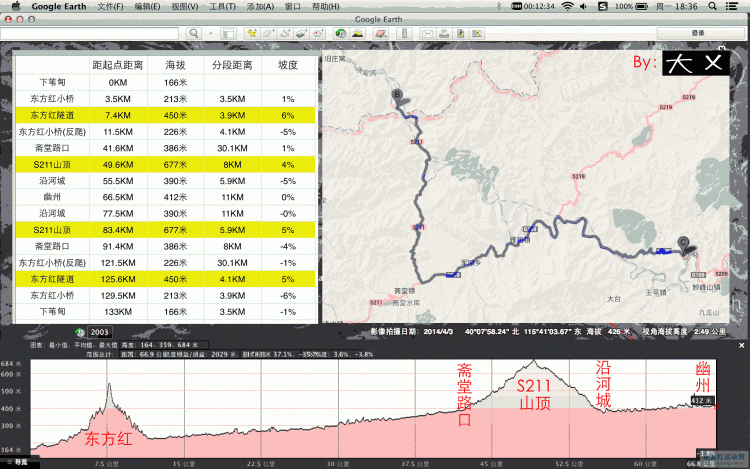The image size is (750, 469).
Task: Click the Add Image Overlay icon
Action: point(299,33)
